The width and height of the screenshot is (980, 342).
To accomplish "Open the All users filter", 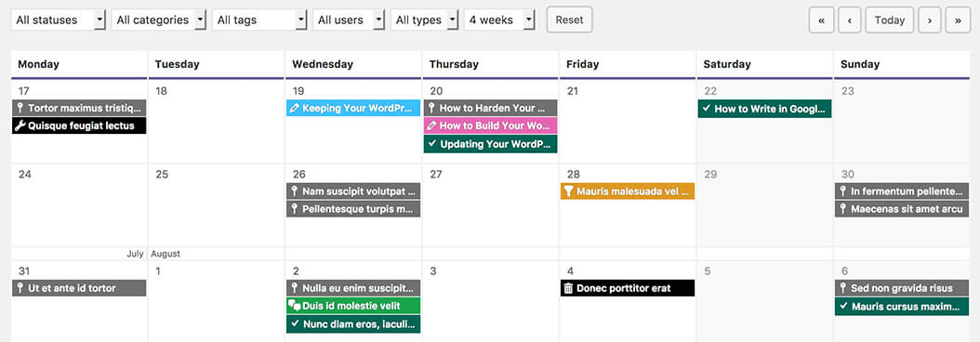I will tap(349, 20).
